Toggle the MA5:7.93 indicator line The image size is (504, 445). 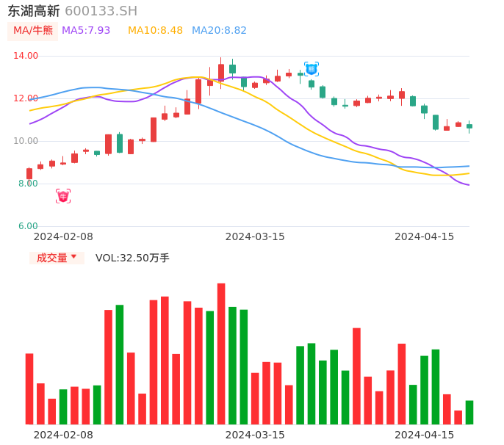pos(86,31)
